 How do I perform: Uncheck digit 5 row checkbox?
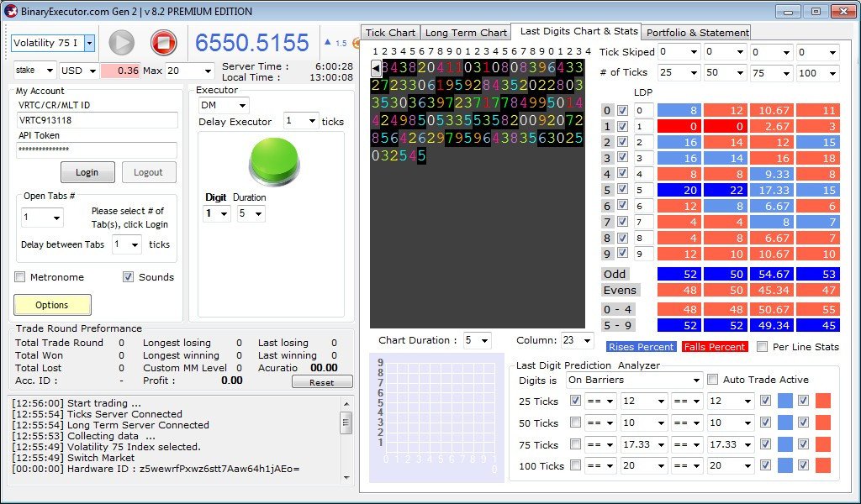tap(622, 189)
